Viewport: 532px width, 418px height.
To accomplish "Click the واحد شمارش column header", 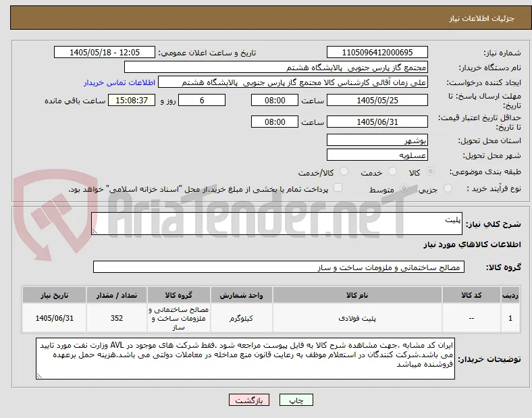I will click(x=242, y=295).
